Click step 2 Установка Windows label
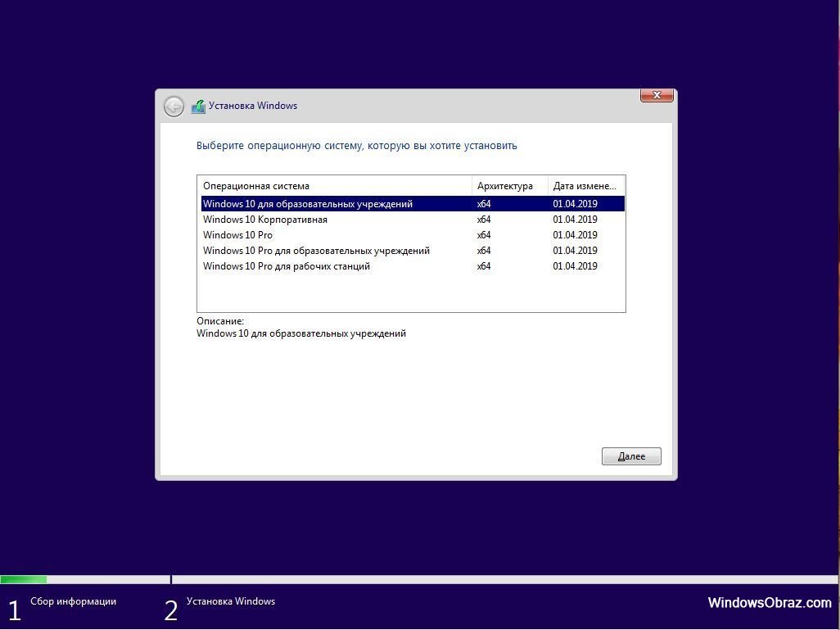840x630 pixels. (x=231, y=601)
